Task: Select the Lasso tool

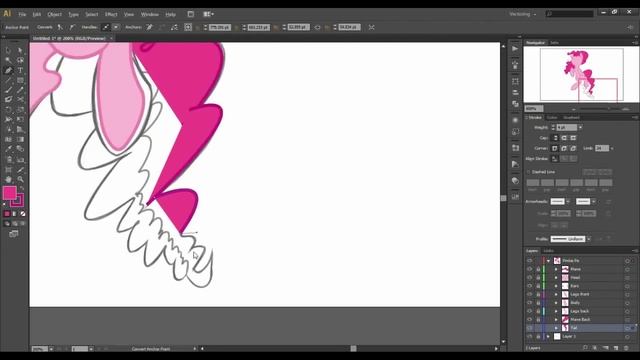Action: (20, 60)
